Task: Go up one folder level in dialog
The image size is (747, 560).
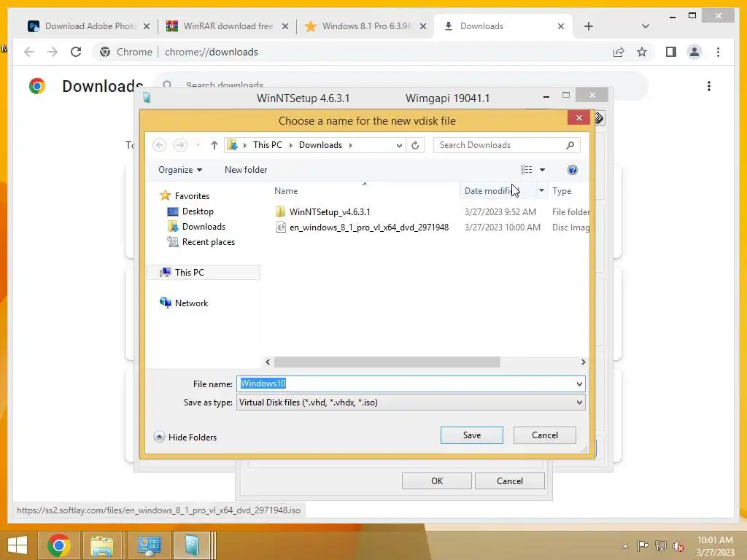Action: [x=214, y=145]
